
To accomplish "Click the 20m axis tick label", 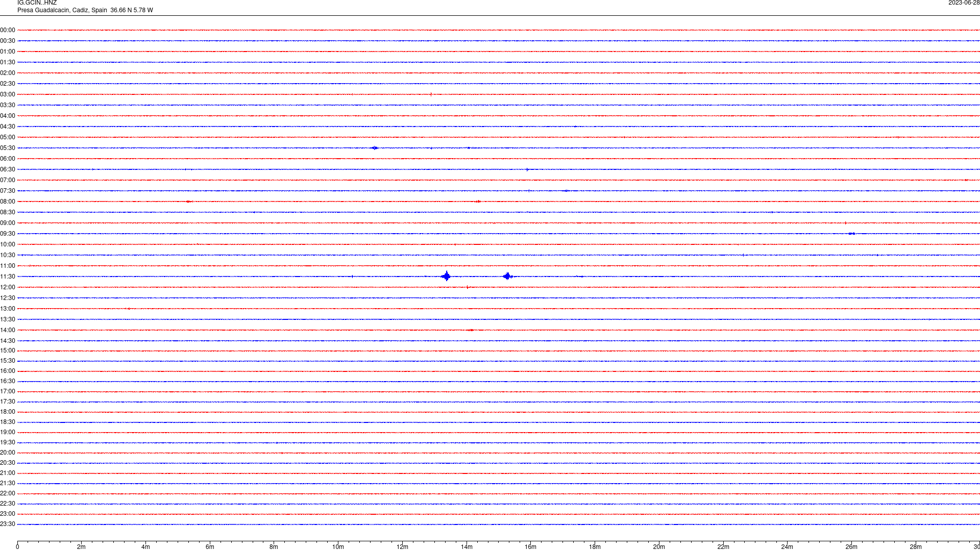I will tap(659, 547).
